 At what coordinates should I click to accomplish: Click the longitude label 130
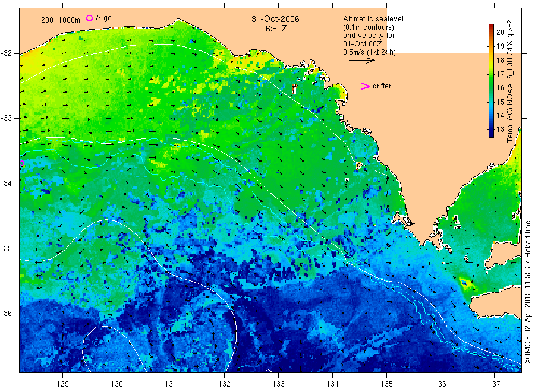pos(117,384)
